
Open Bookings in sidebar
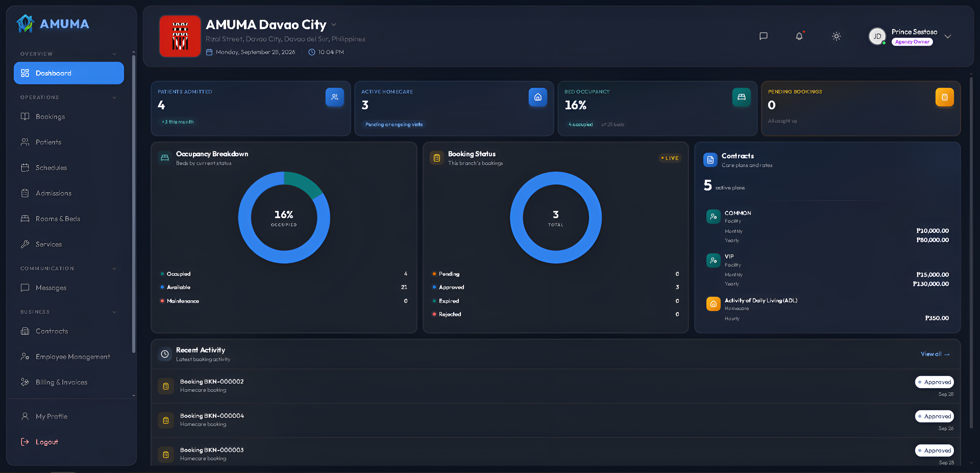(x=69, y=116)
